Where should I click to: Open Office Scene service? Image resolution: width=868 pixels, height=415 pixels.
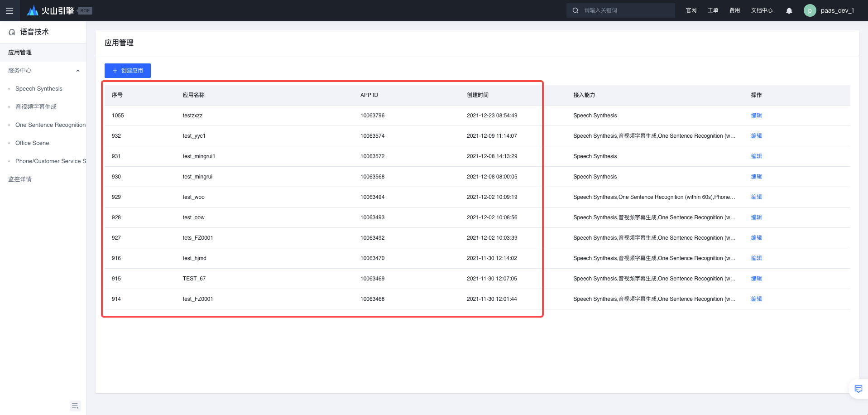click(32, 143)
